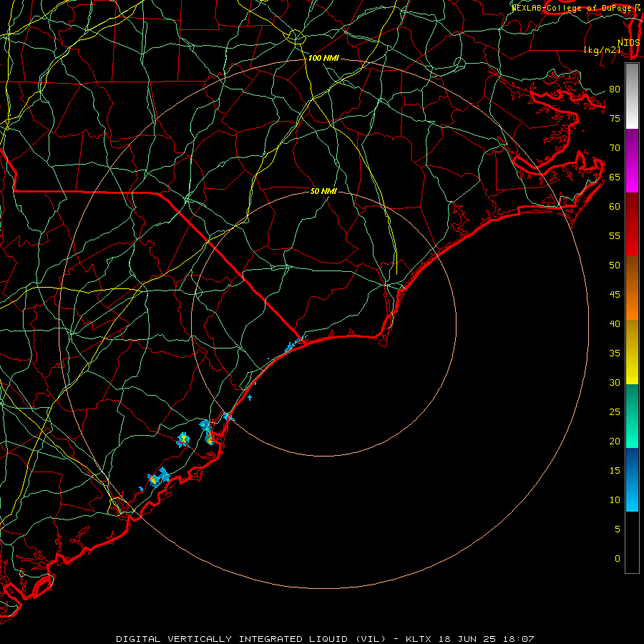Image resolution: width=644 pixels, height=644 pixels.
Task: Click the 25 value on color scale
Action: coord(615,412)
